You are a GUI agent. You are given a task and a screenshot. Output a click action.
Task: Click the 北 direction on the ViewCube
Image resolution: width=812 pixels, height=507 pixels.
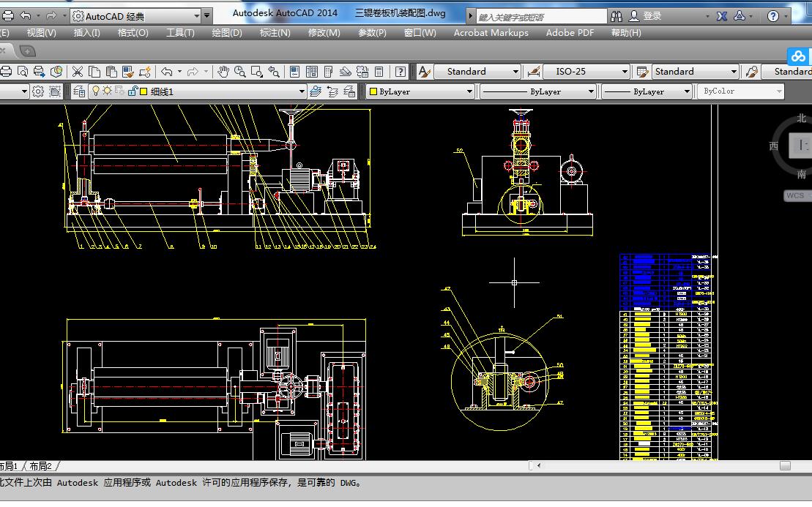point(802,118)
